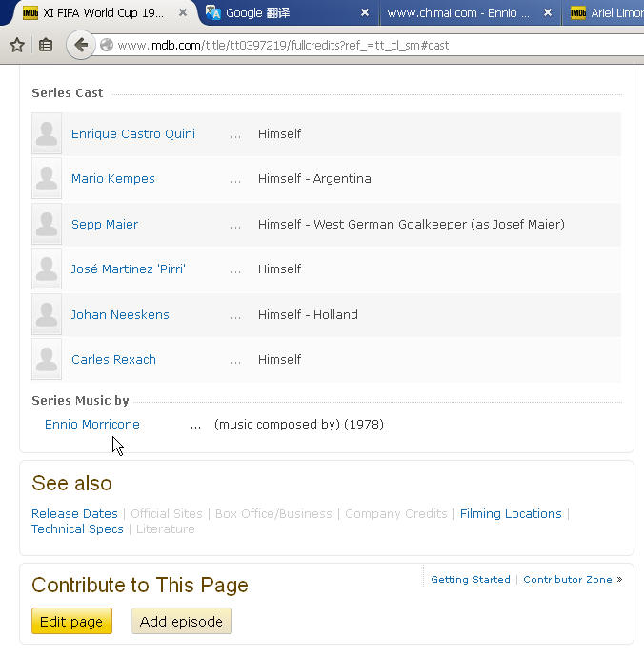Click 'Himself - West German Goalkeeper' role text
This screenshot has width=644, height=658.
click(x=411, y=224)
